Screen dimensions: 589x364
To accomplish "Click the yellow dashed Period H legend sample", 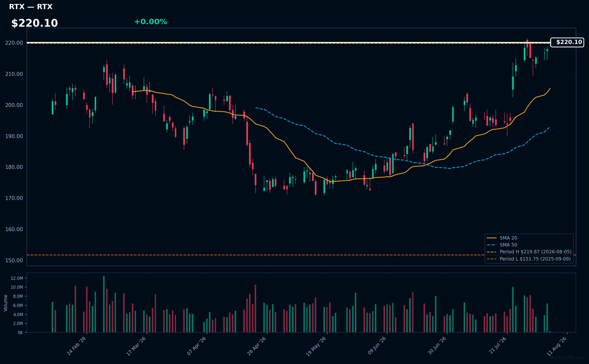I will point(492,252).
